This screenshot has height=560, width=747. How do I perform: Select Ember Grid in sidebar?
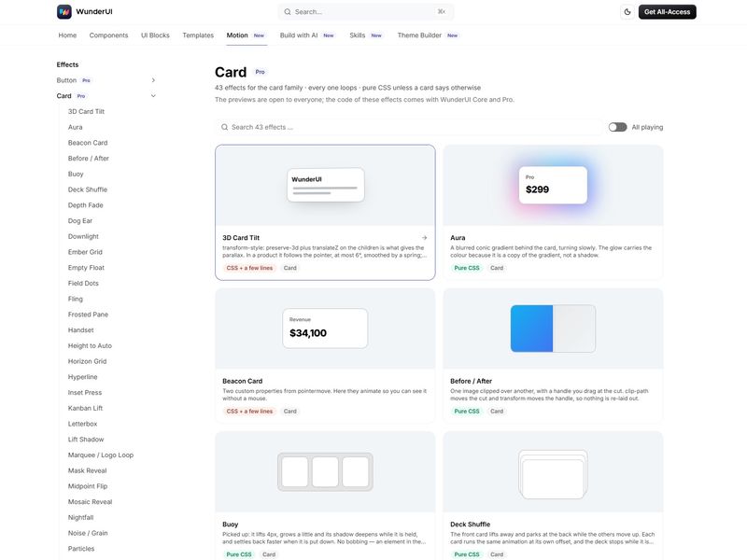point(85,252)
